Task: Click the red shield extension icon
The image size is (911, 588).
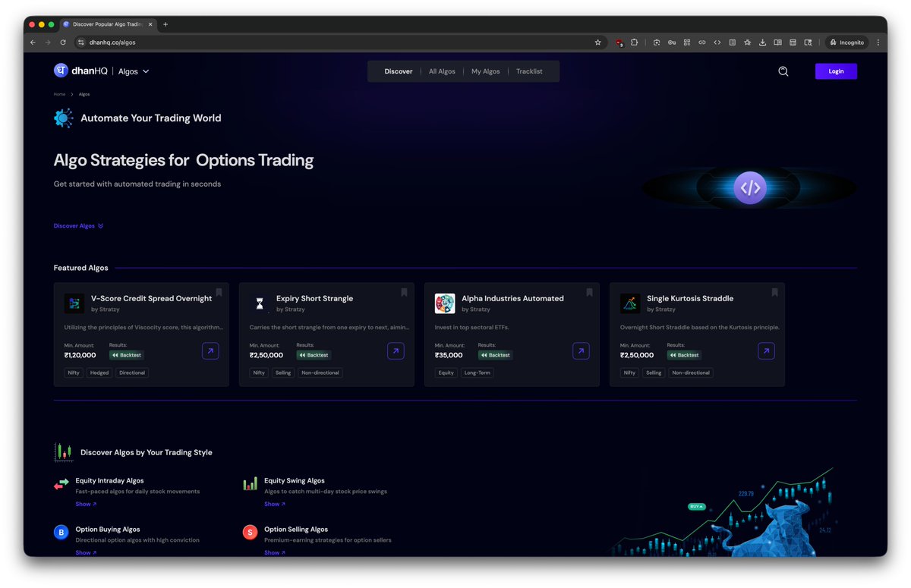Action: coord(619,42)
